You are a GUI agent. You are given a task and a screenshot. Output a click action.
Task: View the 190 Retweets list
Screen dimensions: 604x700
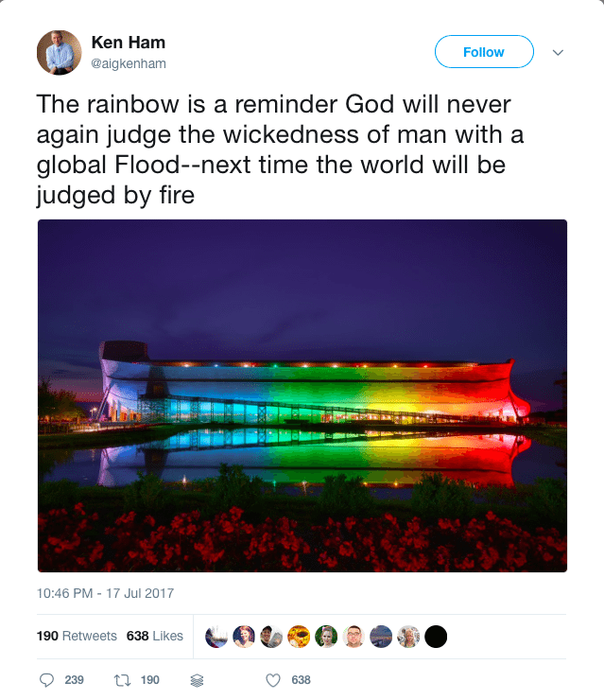(x=77, y=636)
